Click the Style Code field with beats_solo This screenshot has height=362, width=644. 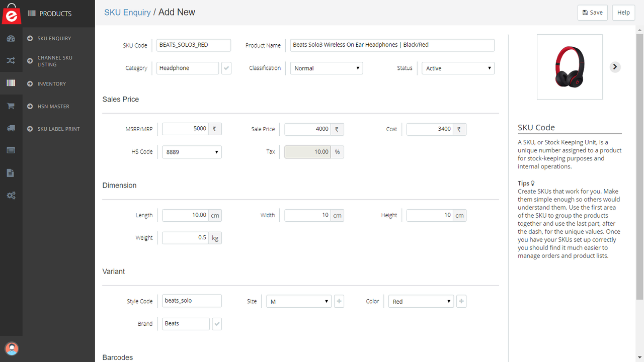(x=192, y=301)
